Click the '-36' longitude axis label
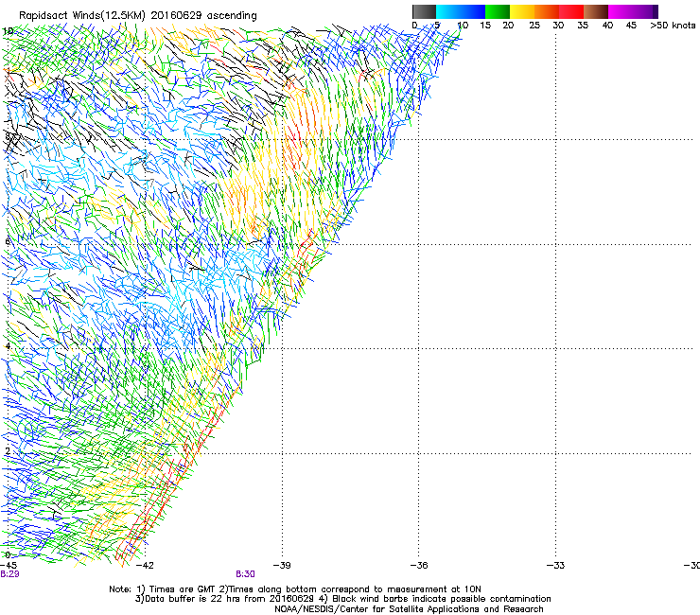 pyautogui.click(x=419, y=566)
